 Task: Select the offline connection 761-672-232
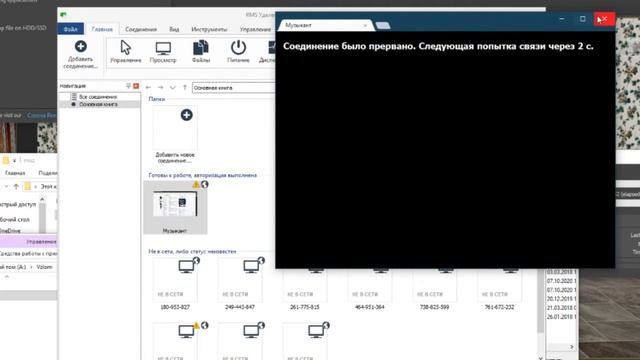[500, 288]
